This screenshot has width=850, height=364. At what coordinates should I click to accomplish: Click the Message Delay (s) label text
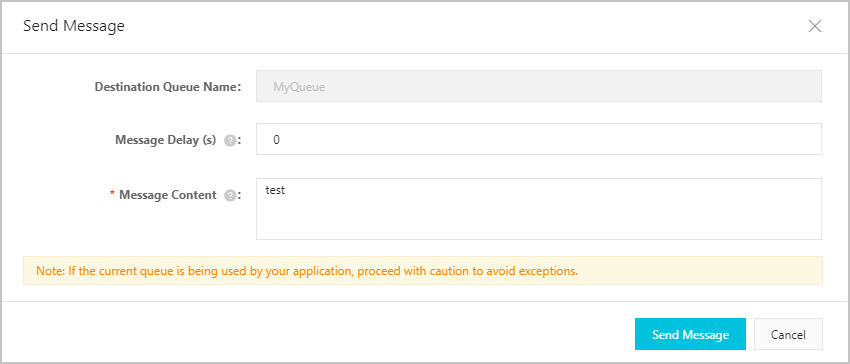point(165,140)
